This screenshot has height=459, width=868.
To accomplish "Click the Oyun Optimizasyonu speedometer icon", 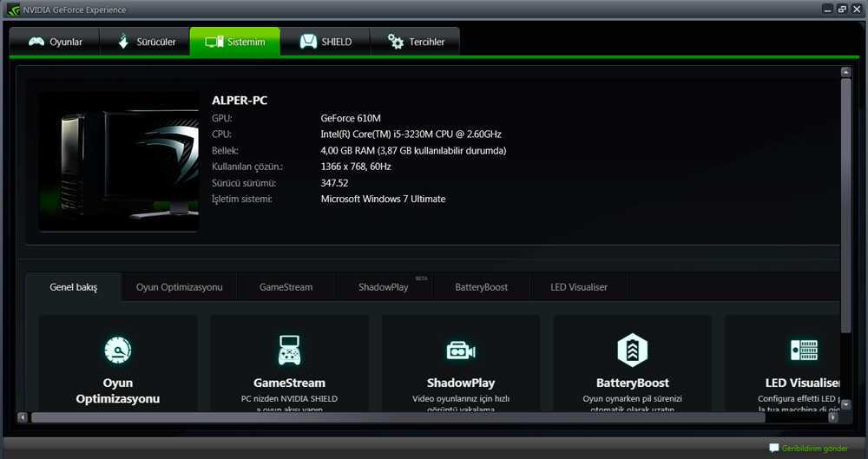I will point(117,350).
